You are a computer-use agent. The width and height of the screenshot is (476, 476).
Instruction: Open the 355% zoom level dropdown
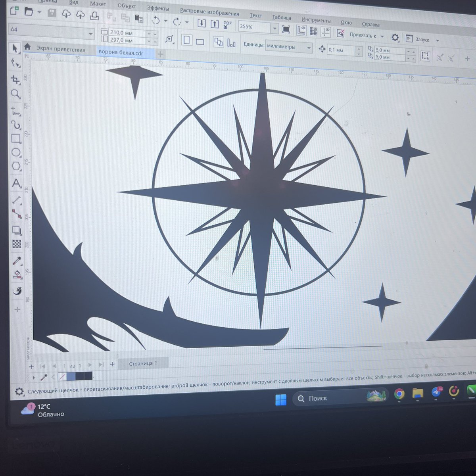(x=274, y=28)
